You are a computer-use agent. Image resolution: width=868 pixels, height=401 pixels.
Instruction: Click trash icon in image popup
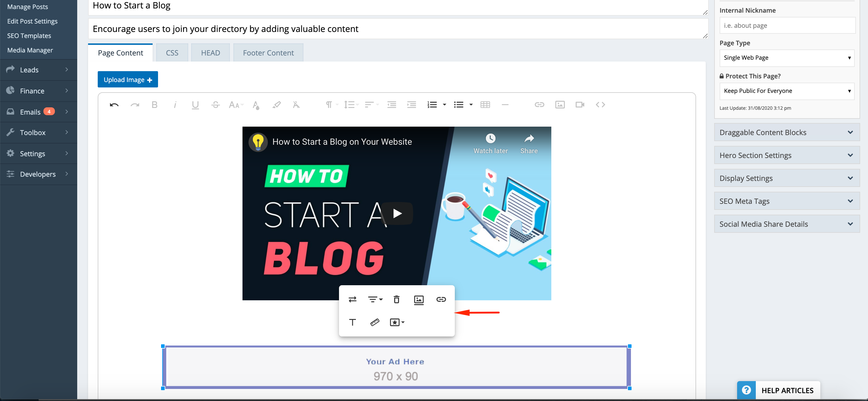click(x=396, y=299)
